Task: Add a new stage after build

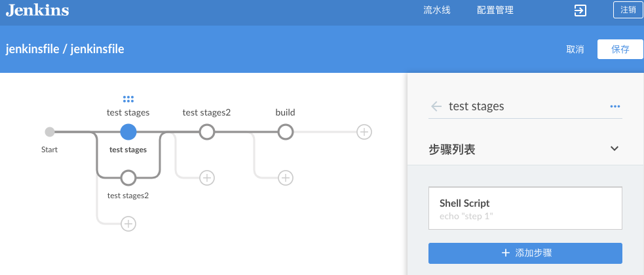Action: tap(364, 132)
